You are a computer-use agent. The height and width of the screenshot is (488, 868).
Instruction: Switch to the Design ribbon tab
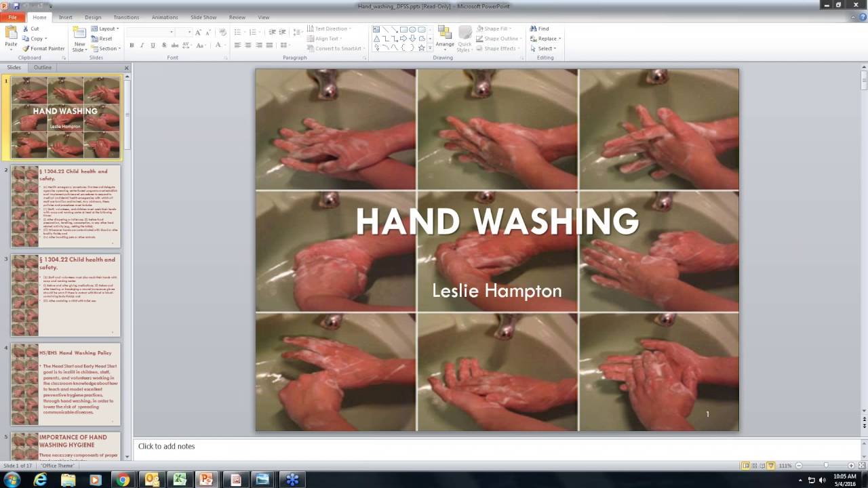click(93, 17)
